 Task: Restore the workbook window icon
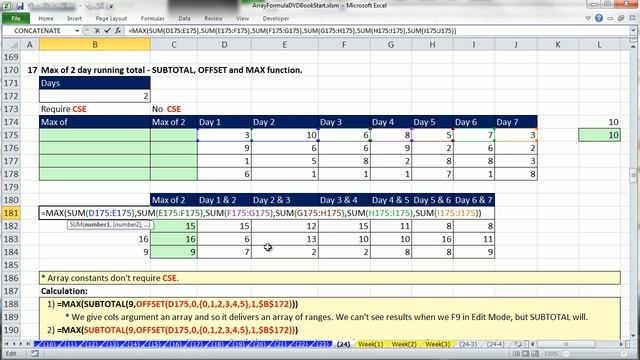point(621,18)
